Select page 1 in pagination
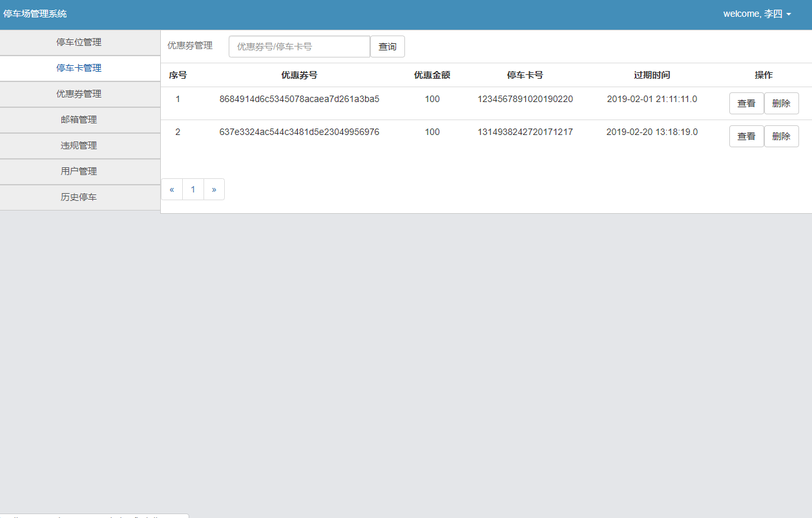Image resolution: width=812 pixels, height=518 pixels. pos(193,190)
